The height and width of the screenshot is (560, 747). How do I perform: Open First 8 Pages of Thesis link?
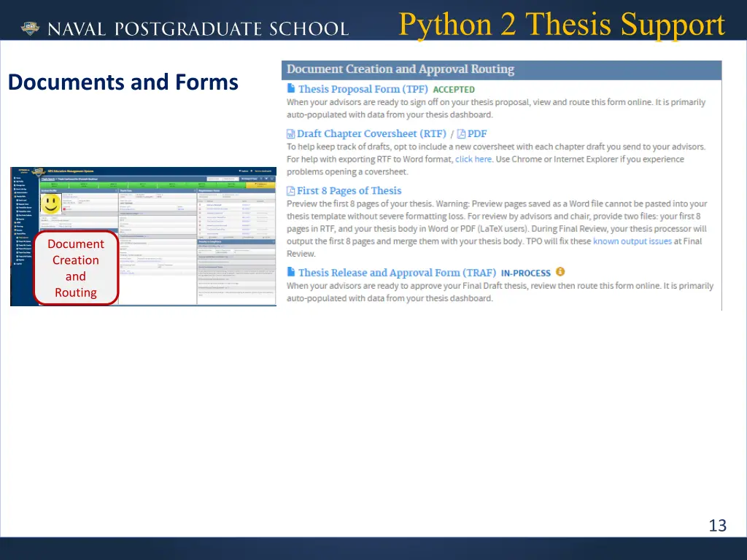(349, 191)
